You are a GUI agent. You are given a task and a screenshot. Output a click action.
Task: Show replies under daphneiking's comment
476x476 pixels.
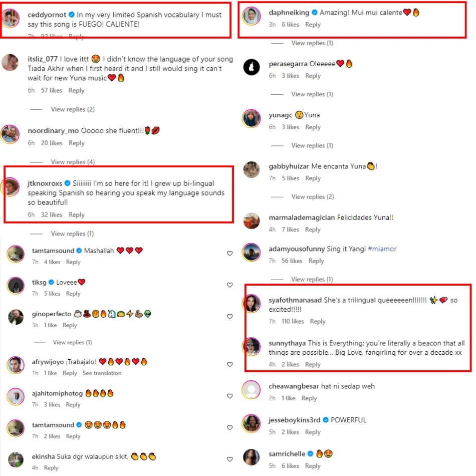(x=312, y=43)
